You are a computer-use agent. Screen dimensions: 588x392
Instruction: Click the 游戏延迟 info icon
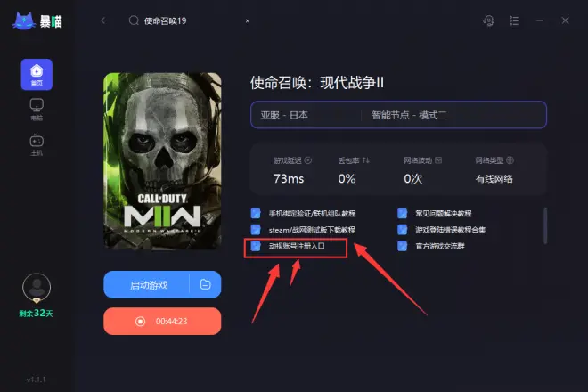tap(308, 160)
